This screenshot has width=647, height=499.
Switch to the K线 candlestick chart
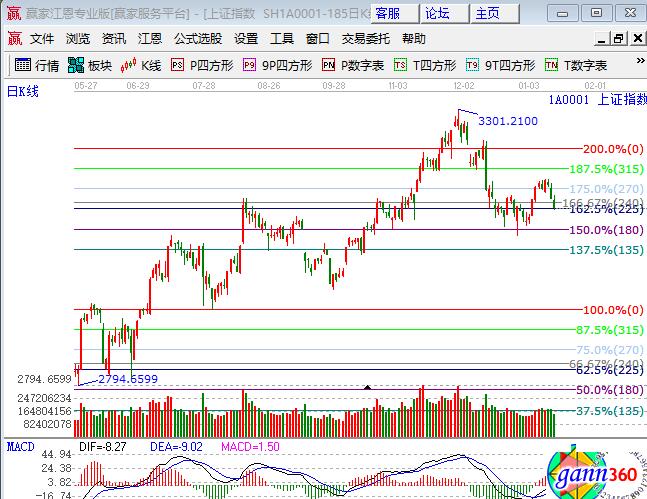[x=141, y=66]
